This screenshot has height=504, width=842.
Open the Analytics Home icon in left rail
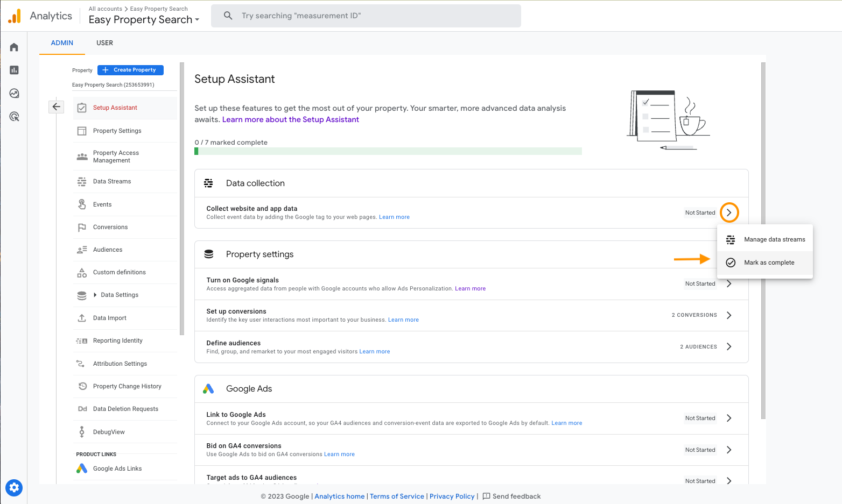(14, 47)
